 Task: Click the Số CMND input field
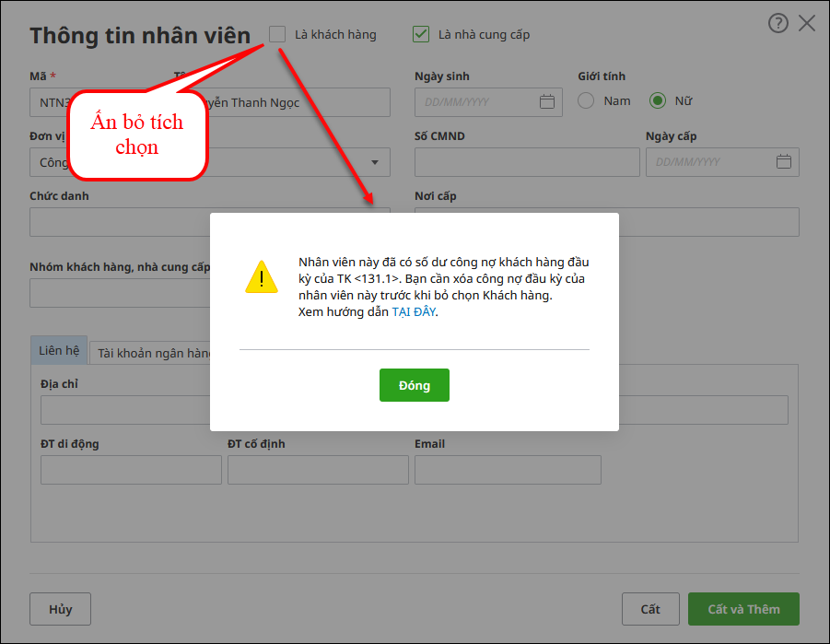coord(527,162)
